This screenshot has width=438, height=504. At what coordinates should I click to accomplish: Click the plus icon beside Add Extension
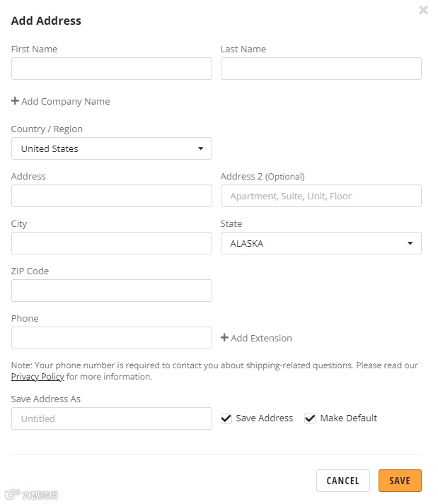point(224,338)
